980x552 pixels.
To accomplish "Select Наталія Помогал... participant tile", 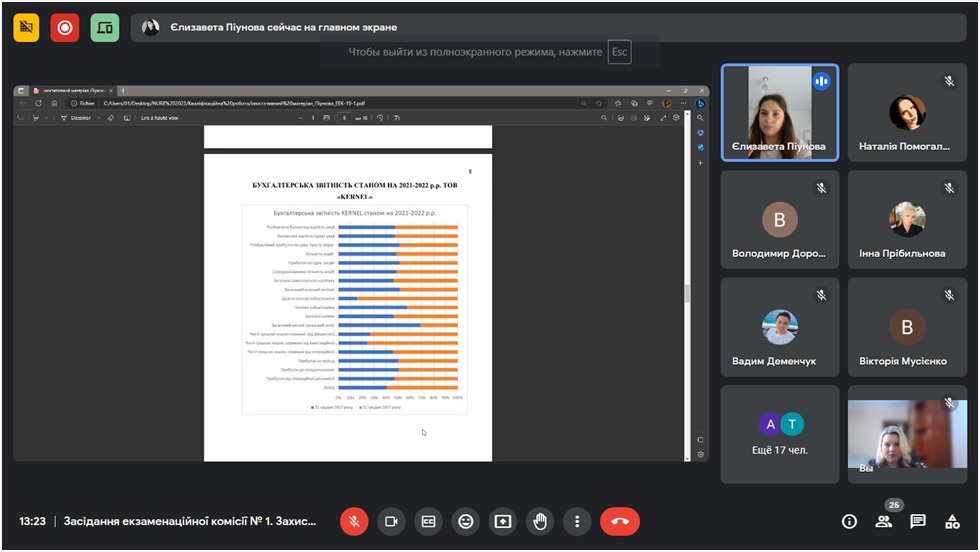I will [x=907, y=113].
